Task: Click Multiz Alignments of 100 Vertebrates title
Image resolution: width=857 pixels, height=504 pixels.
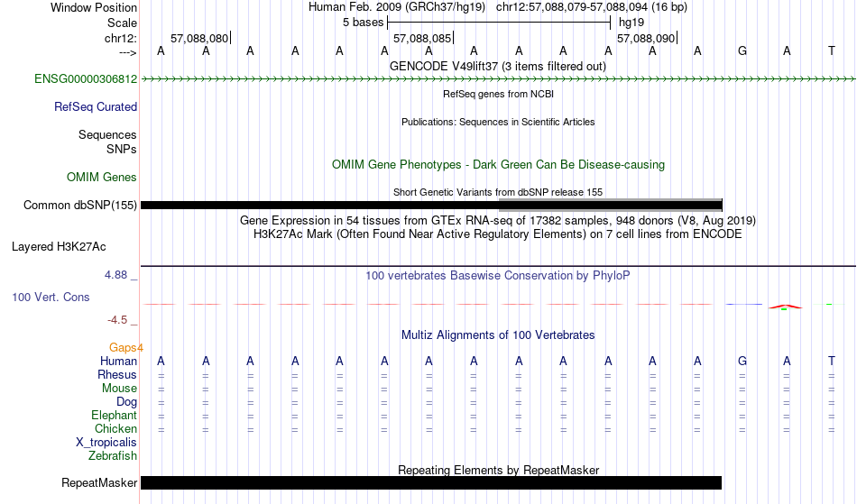Action: [x=498, y=335]
